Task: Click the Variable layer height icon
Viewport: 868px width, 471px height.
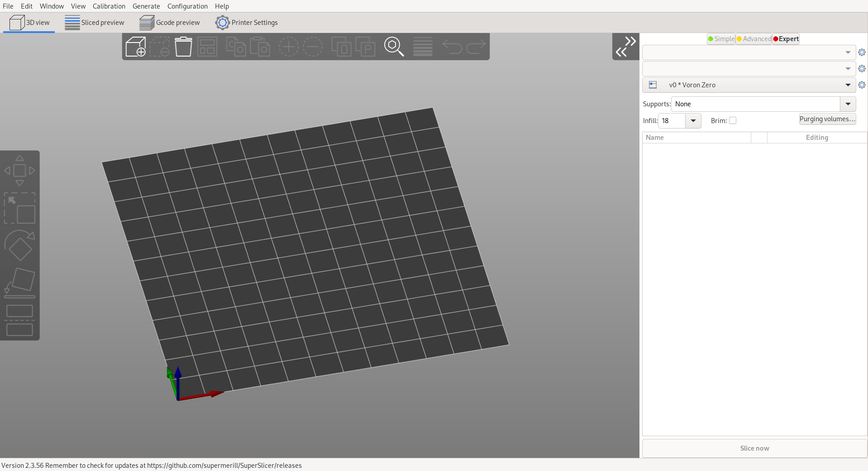Action: click(423, 47)
